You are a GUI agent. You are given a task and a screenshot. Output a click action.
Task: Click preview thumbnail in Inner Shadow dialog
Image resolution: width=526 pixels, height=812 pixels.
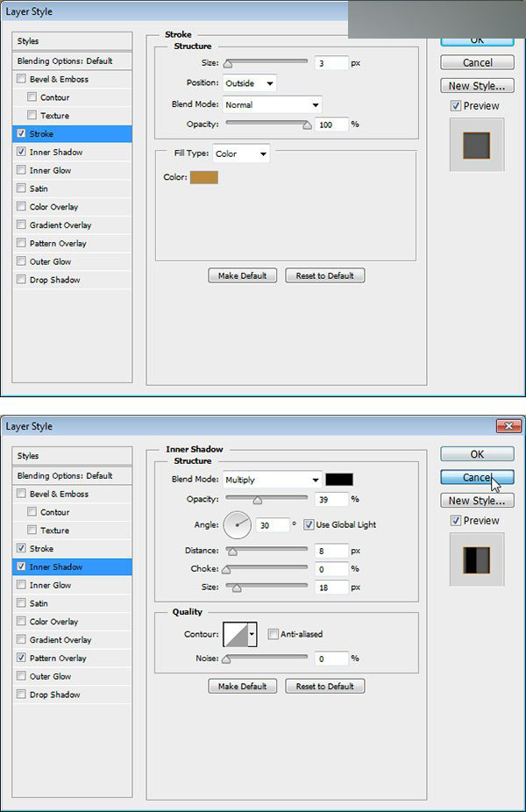point(477,559)
